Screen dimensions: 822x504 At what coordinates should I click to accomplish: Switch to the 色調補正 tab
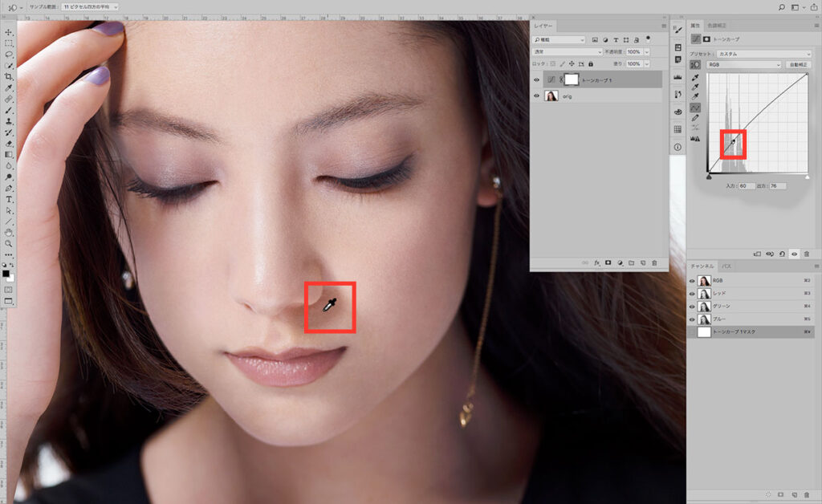718,26
